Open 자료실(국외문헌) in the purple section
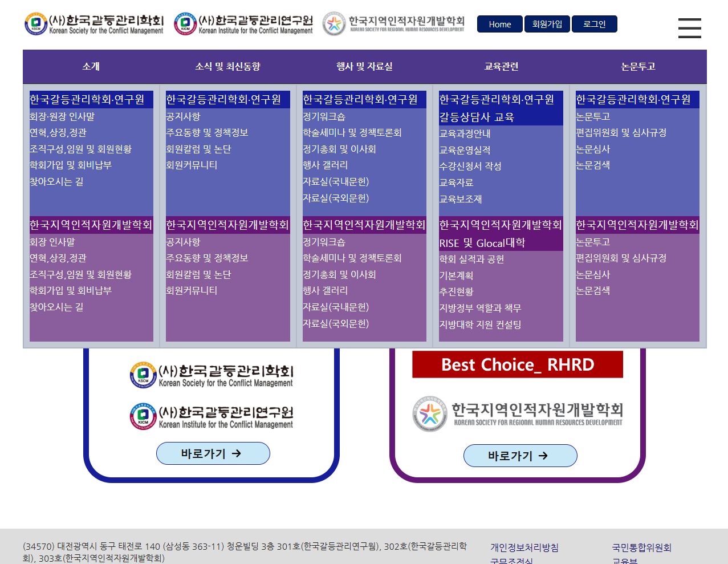The image size is (728, 564). click(336, 323)
